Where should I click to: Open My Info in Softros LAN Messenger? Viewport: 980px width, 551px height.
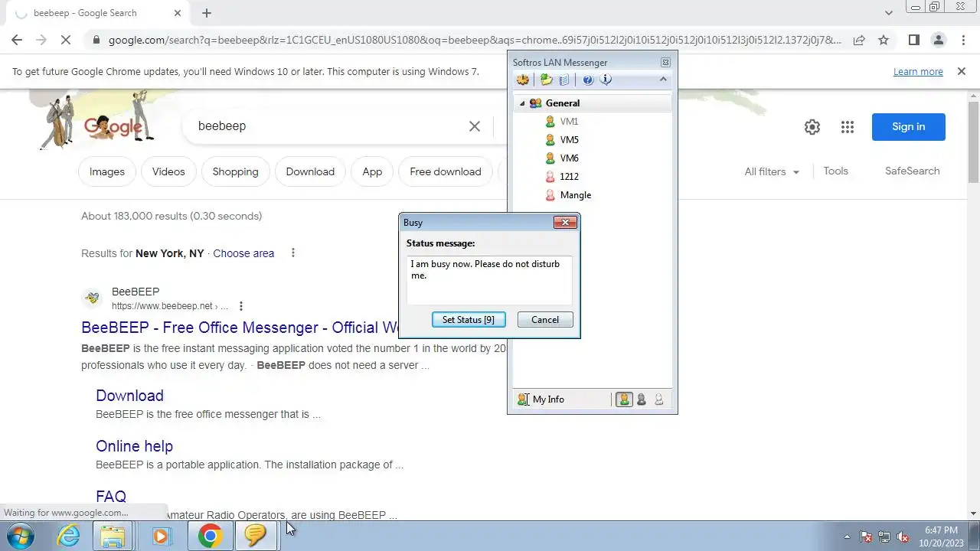541,399
